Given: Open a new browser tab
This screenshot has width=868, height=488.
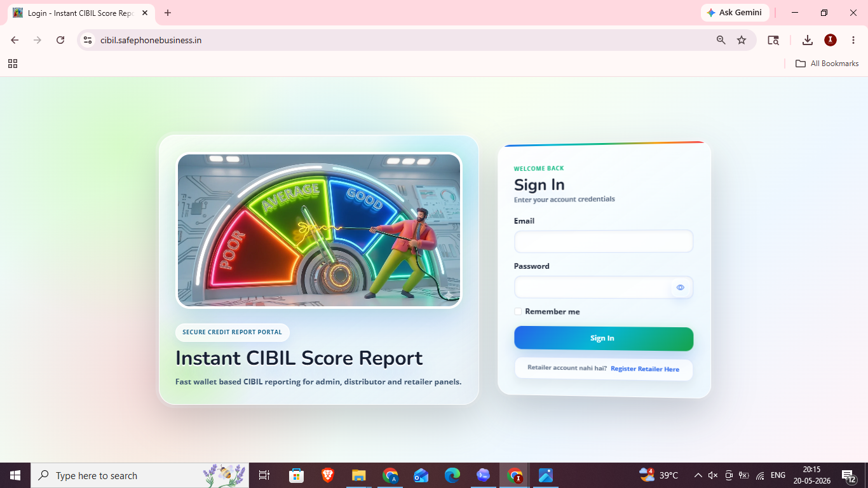Looking at the screenshot, I should point(168,13).
